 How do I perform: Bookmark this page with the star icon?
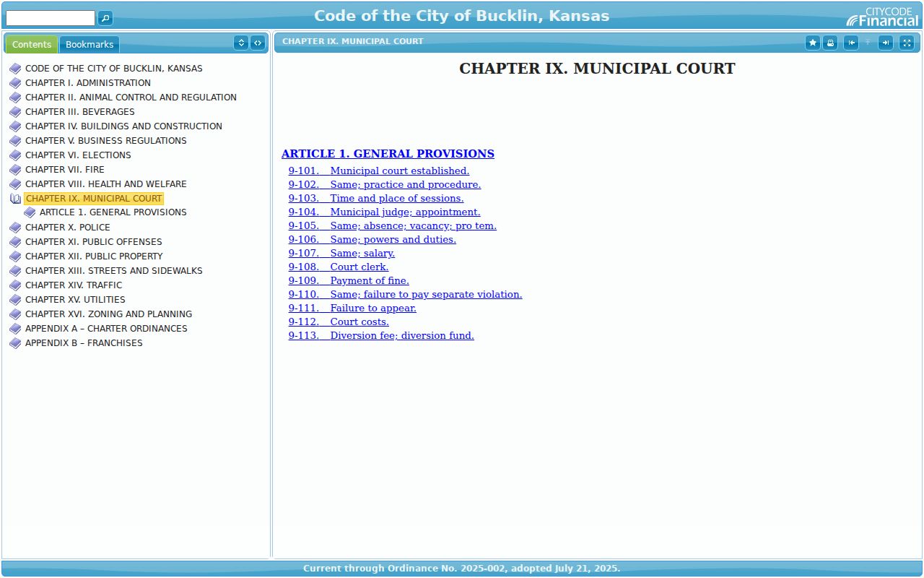(813, 43)
